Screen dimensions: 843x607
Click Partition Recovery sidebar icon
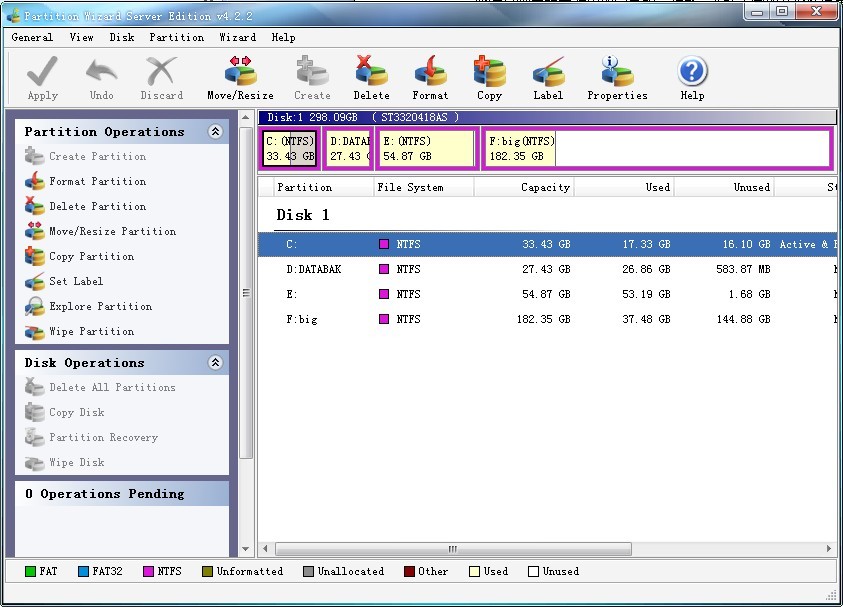click(x=34, y=437)
